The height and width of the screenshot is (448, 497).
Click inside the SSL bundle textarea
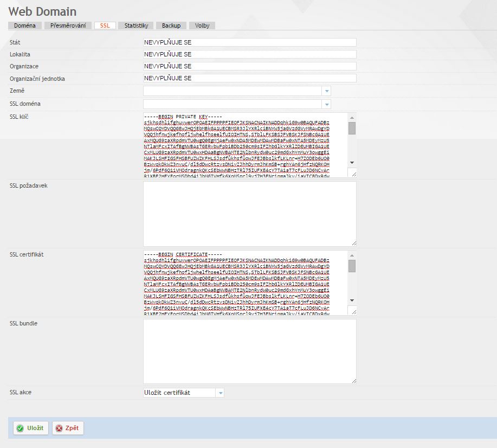[x=249, y=351]
